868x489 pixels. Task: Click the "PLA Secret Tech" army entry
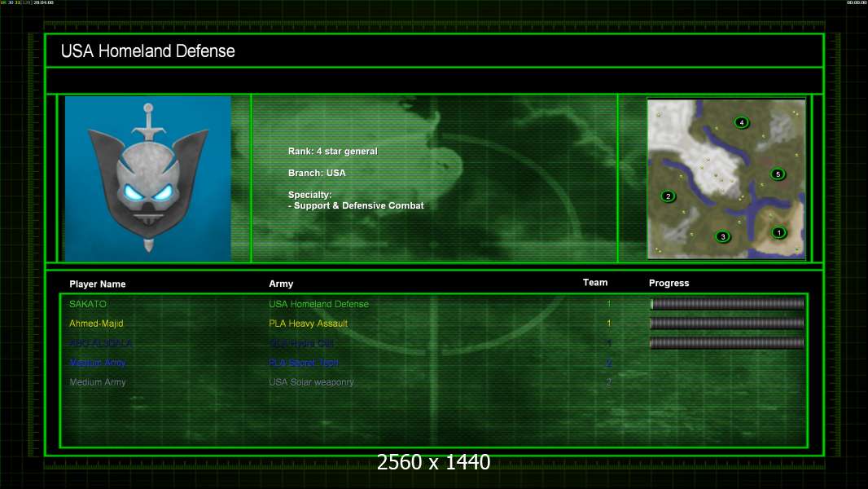[x=304, y=363]
